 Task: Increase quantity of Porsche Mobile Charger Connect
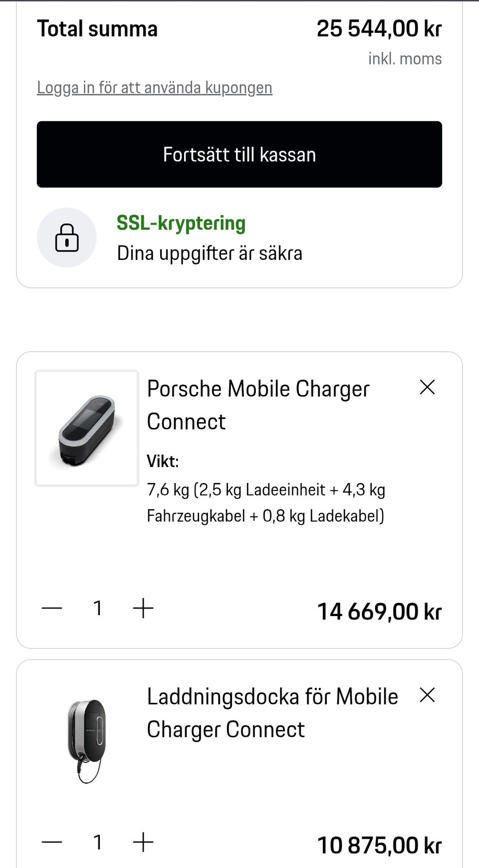click(x=143, y=608)
